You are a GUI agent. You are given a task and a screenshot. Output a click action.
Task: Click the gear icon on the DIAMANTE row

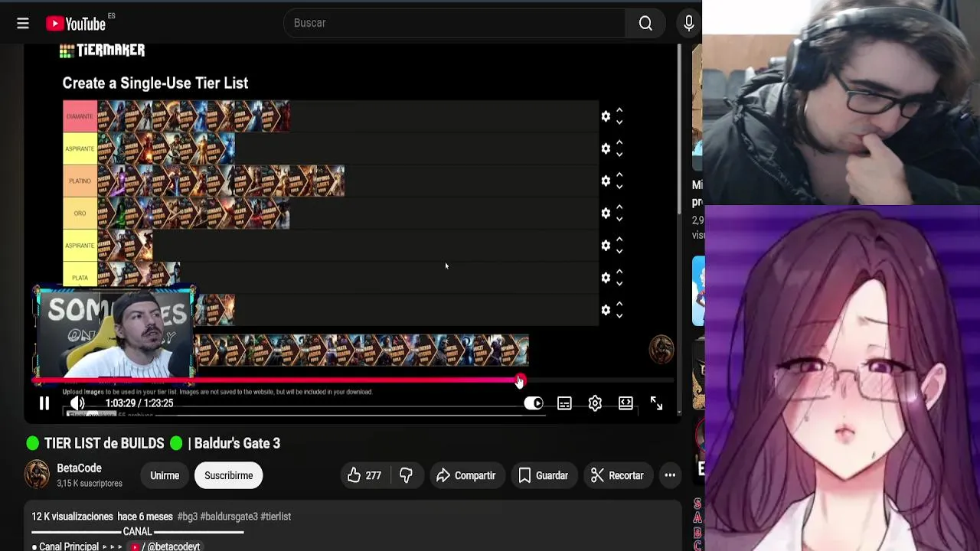(606, 116)
